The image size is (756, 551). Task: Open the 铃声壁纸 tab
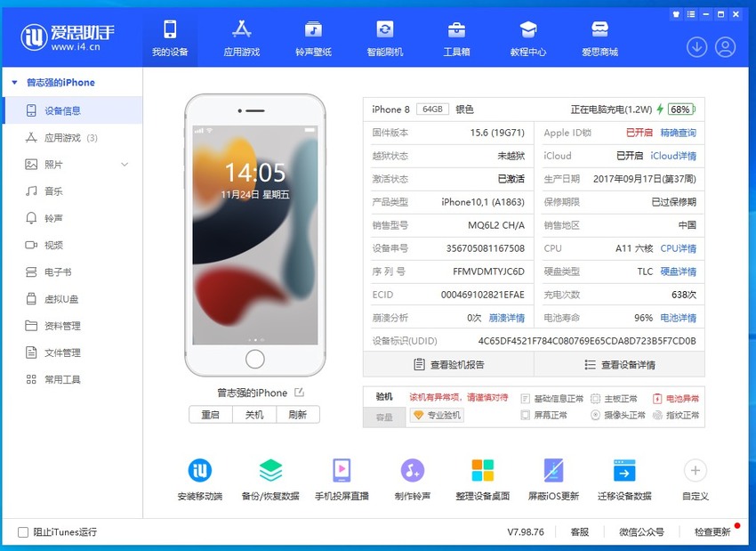pyautogui.click(x=313, y=38)
